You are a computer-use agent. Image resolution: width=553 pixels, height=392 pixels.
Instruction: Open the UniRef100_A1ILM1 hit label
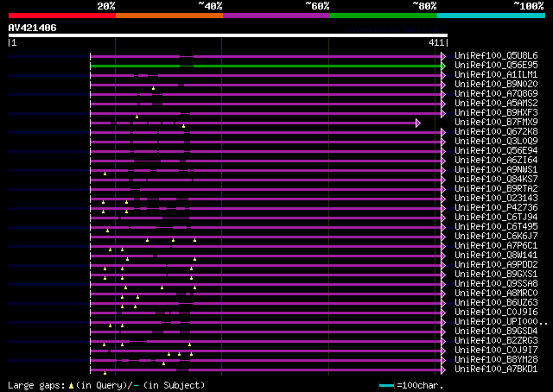click(x=496, y=74)
